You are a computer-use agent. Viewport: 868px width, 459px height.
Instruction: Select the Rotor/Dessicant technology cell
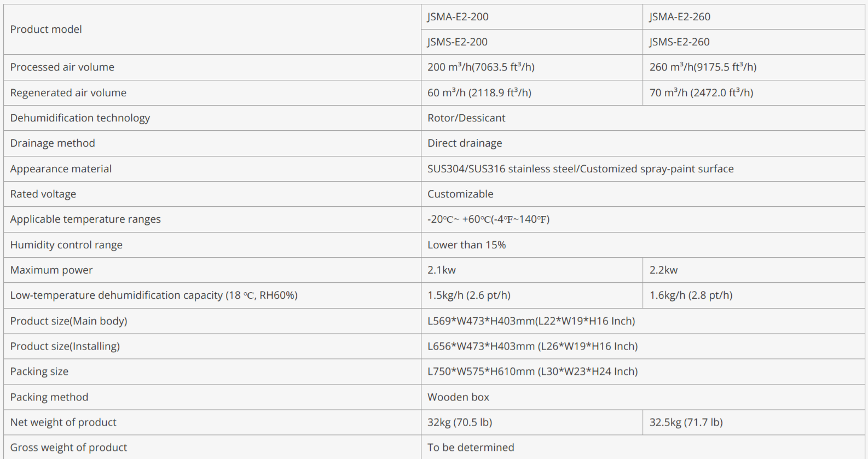466,118
